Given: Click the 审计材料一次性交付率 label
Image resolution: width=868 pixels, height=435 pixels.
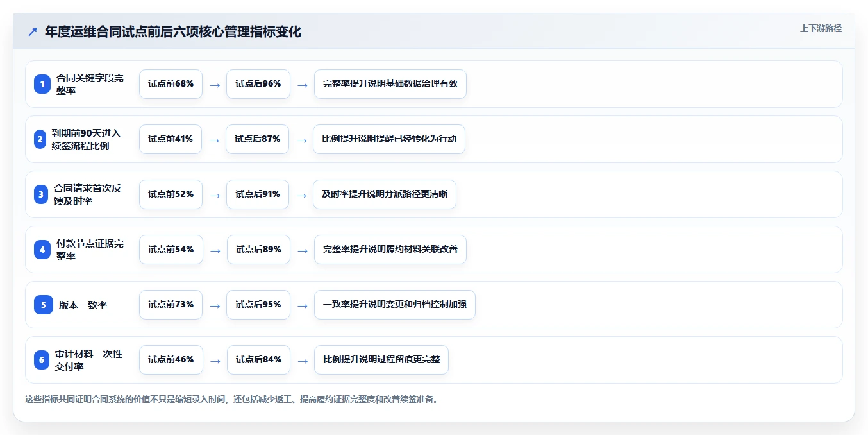Looking at the screenshot, I should [x=88, y=360].
